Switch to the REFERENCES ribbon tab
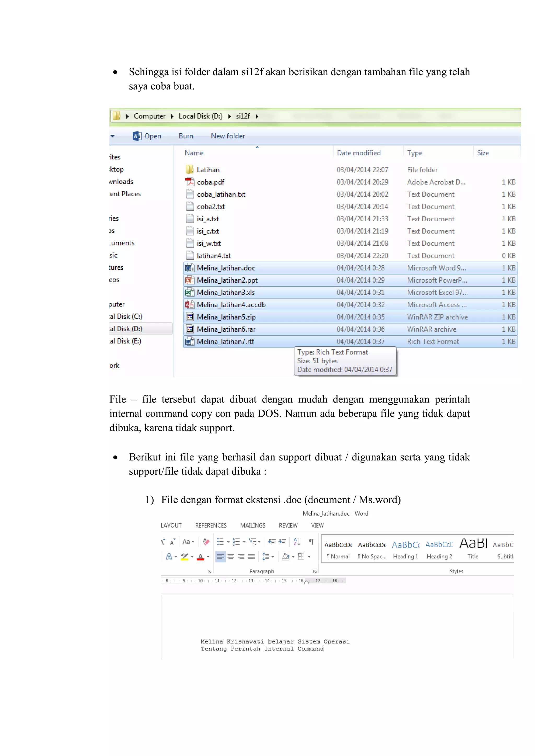535x756 pixels. click(x=211, y=525)
